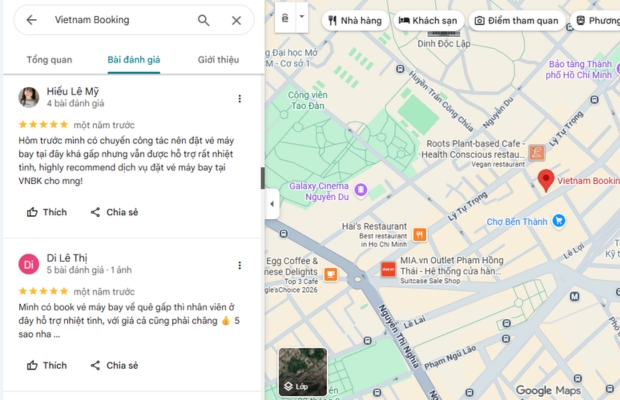Screen dimensions: 620x400
Task: Click the MIA.vn Outlet Phạm Hồng Thái label
Action: pos(452,266)
